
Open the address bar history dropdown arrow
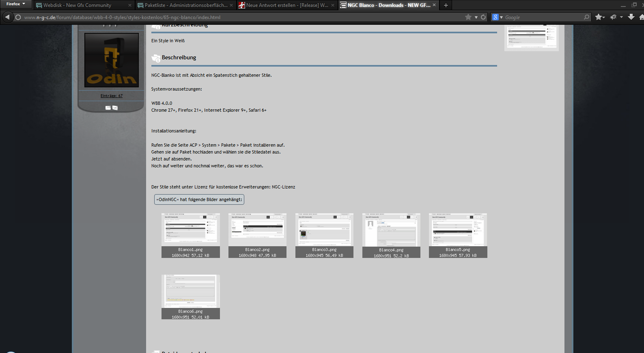tap(476, 17)
